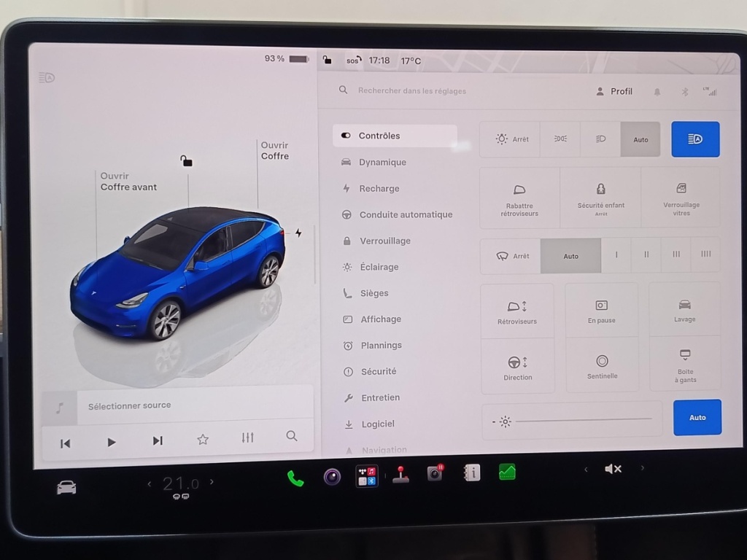The height and width of the screenshot is (560, 747).
Task: Open the charge port lightning icon
Action: pos(298,233)
